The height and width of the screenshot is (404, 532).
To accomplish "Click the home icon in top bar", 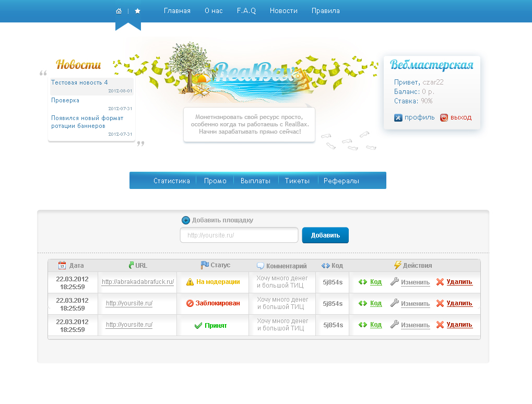I will point(119,11).
